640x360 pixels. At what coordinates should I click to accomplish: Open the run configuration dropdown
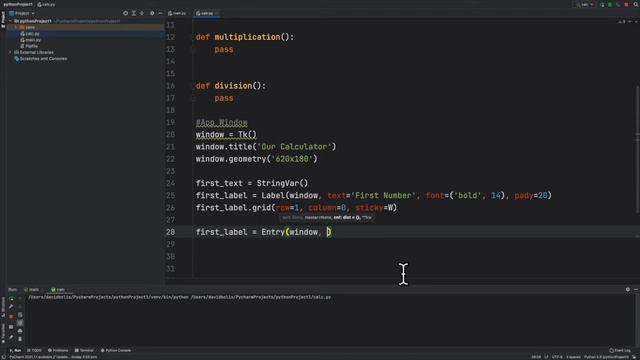[584, 4]
